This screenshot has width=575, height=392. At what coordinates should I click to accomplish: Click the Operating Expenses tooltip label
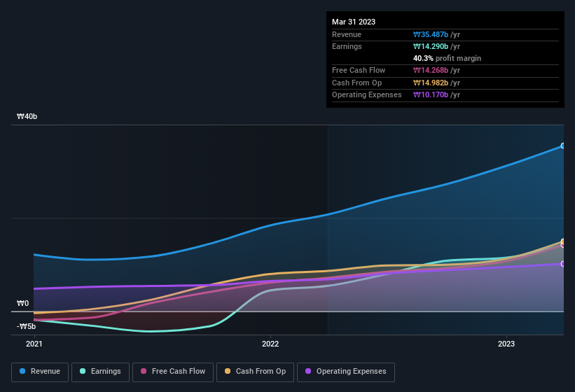tap(367, 95)
